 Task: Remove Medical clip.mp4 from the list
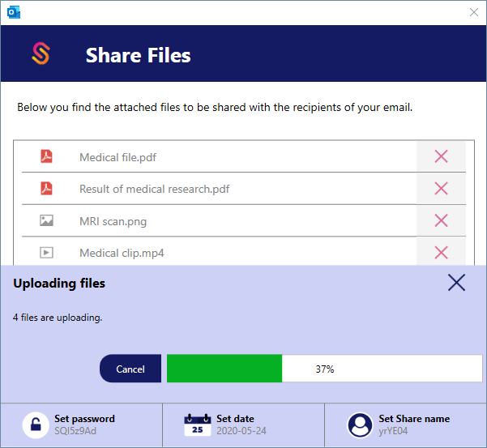tap(441, 252)
